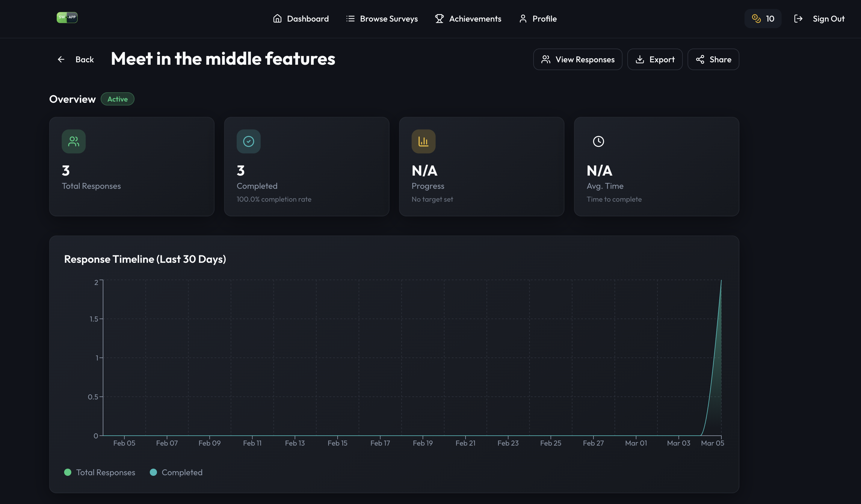Click the Completed checkmark circle icon

click(x=248, y=141)
